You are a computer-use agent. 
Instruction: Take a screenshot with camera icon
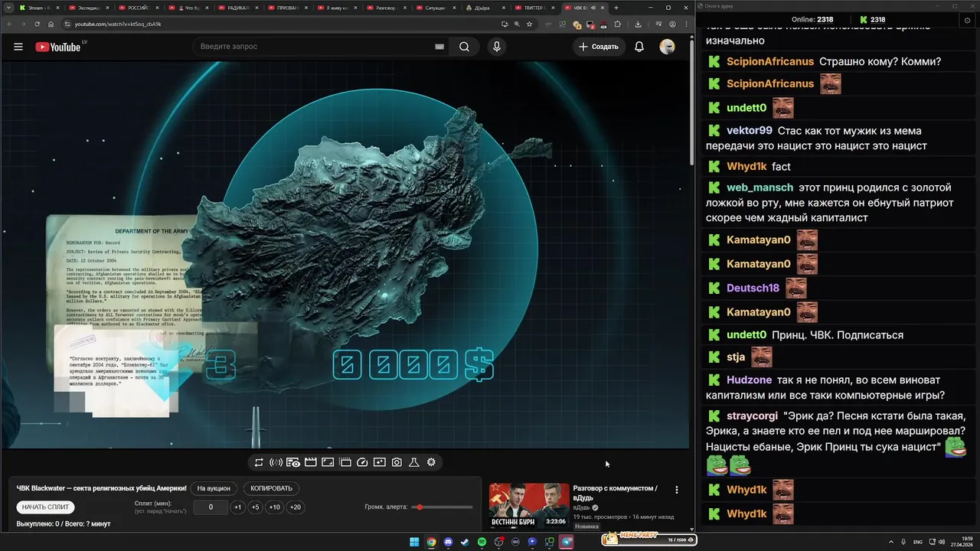(x=397, y=462)
